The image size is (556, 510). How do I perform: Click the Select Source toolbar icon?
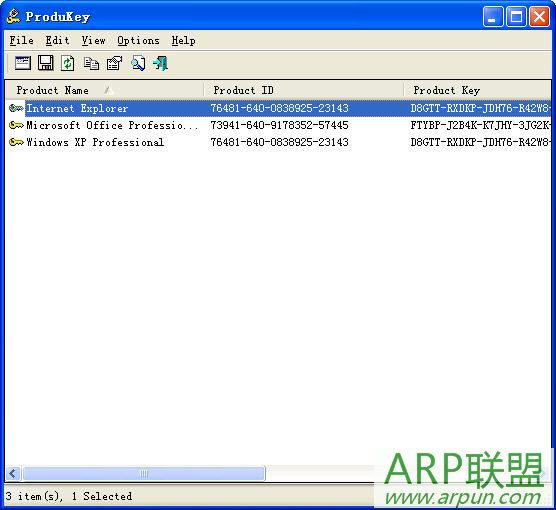coord(23,63)
